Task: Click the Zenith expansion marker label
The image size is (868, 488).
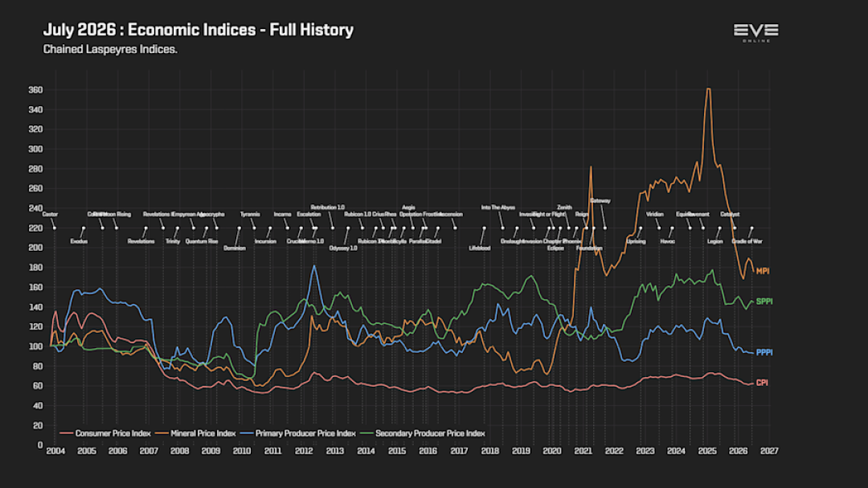Action: coord(565,207)
